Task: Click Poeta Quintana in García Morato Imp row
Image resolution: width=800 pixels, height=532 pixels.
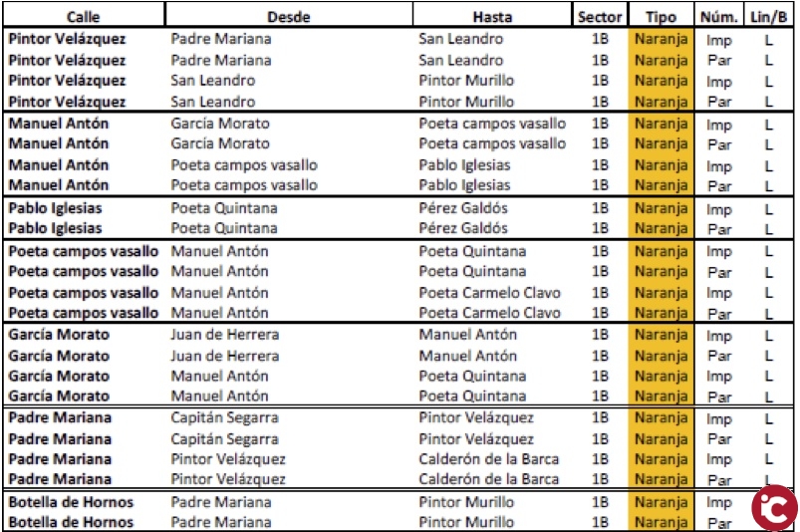Action: point(472,376)
